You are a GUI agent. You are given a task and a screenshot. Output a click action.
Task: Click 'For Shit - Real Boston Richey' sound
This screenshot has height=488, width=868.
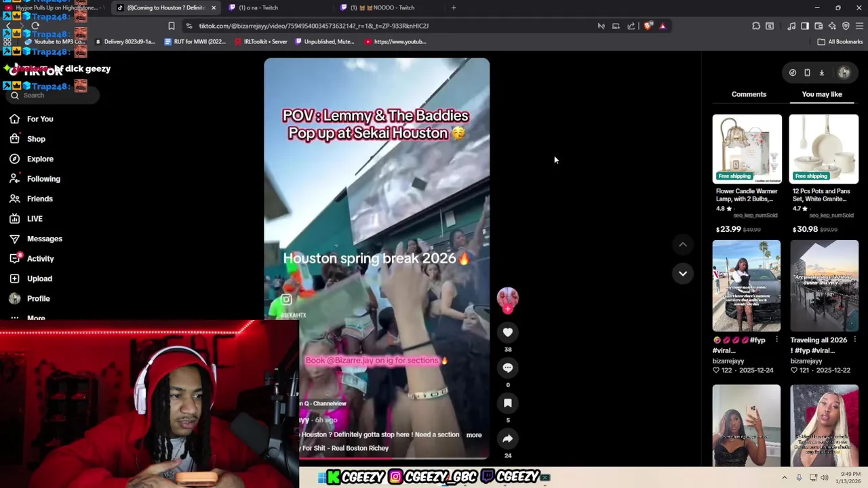pyautogui.click(x=344, y=448)
